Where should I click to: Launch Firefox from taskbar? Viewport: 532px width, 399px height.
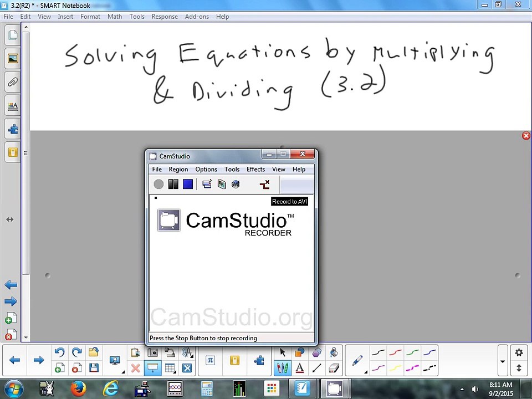click(78, 389)
